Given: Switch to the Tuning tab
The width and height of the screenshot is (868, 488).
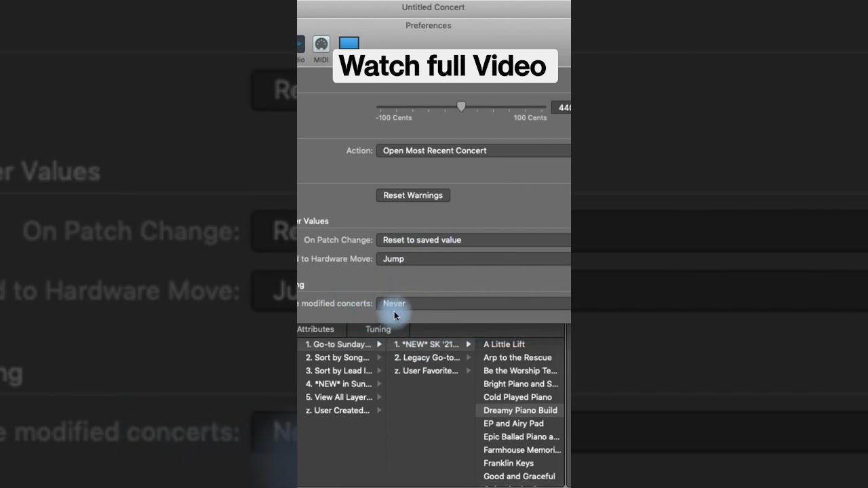Looking at the screenshot, I should [378, 329].
